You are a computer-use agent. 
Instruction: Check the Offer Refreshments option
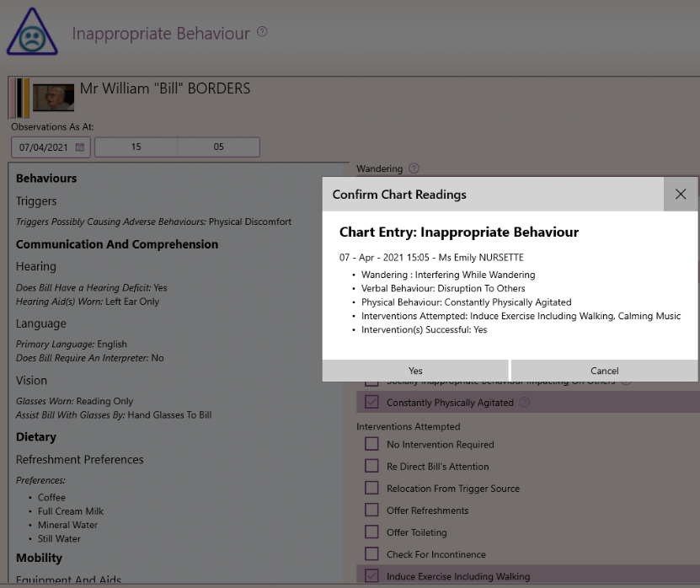[x=371, y=510]
